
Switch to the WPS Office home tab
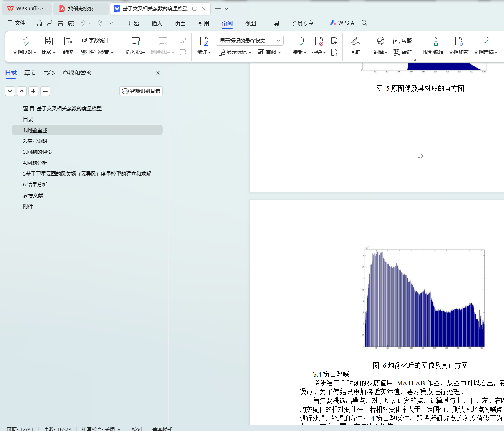point(27,9)
